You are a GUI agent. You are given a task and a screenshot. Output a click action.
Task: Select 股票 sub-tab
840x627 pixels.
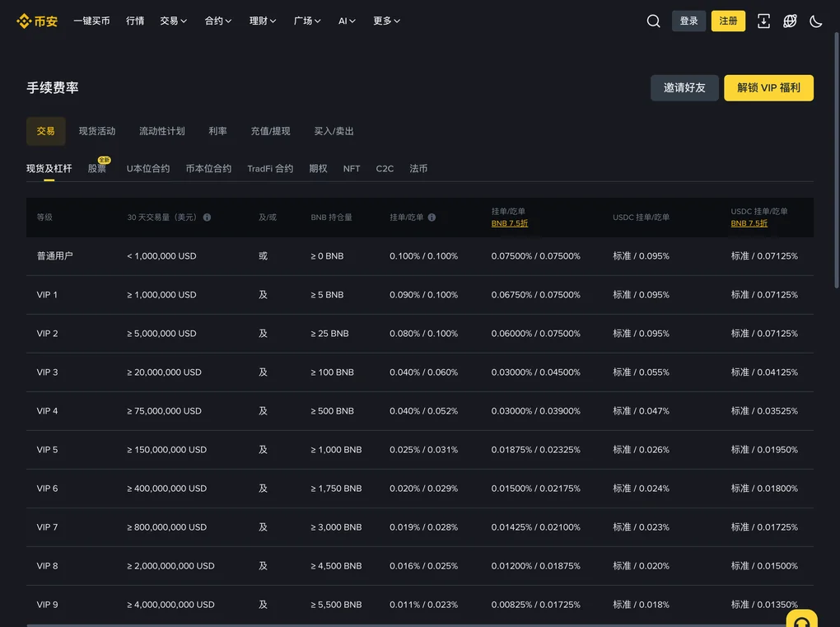tap(97, 169)
